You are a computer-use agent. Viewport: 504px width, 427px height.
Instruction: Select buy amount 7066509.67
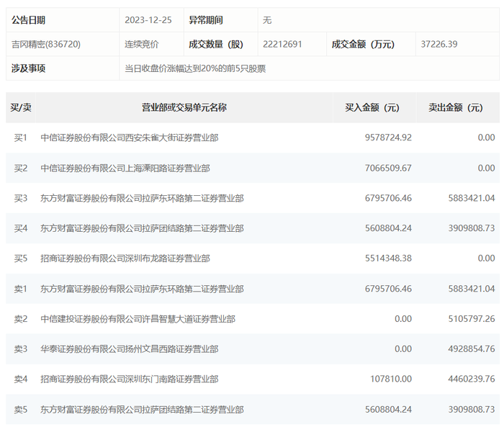[388, 168]
